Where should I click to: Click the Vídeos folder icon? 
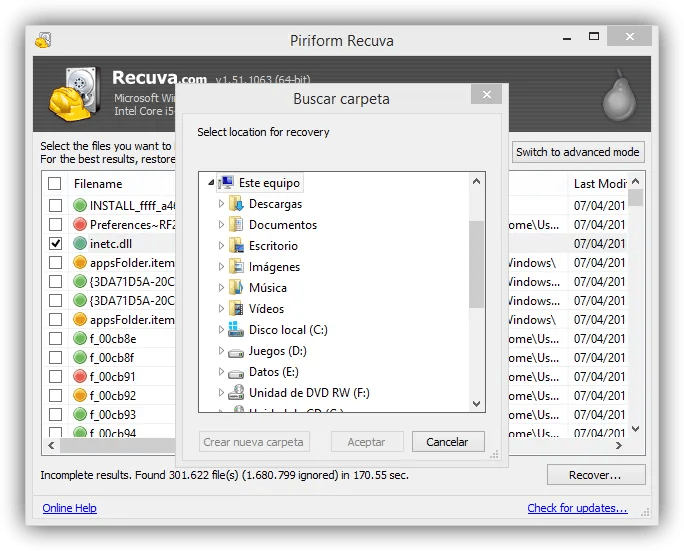[x=236, y=308]
